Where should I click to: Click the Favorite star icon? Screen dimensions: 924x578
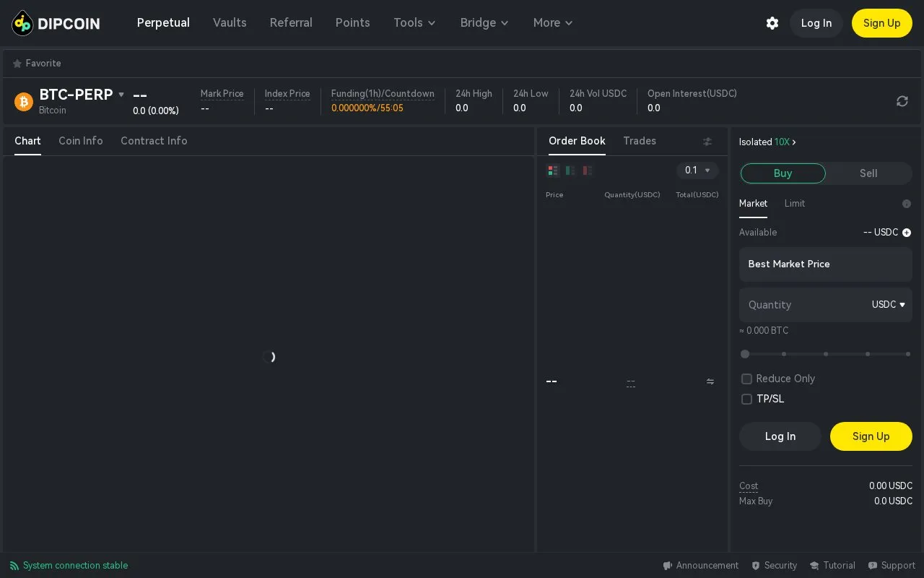(x=17, y=64)
